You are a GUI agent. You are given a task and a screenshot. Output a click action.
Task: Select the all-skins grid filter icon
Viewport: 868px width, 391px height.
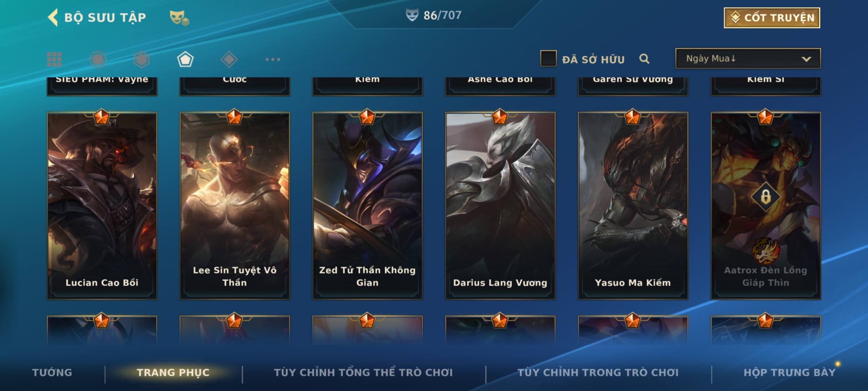coord(54,59)
